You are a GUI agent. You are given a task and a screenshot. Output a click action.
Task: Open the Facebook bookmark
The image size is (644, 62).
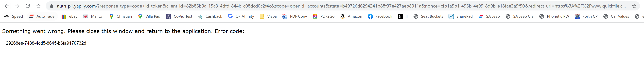tap(380, 16)
